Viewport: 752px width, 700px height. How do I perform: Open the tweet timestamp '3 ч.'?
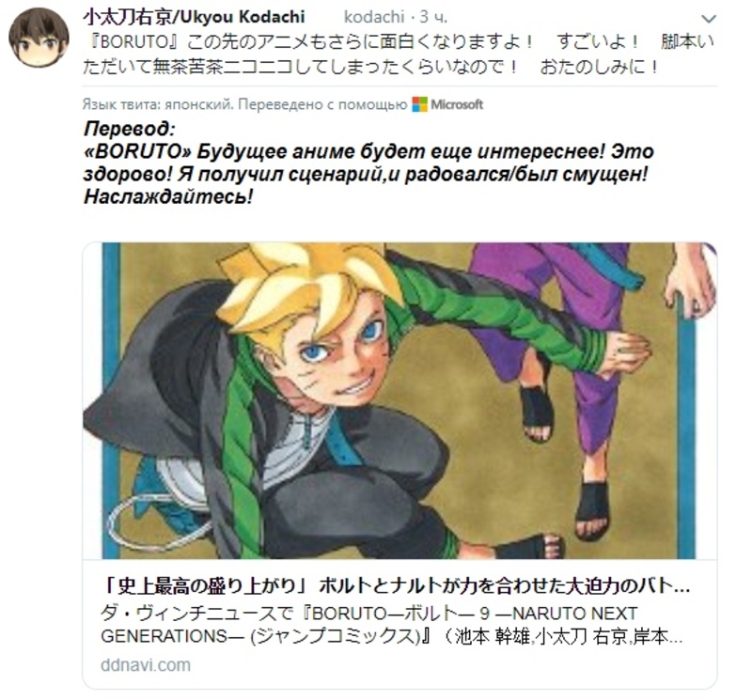click(433, 17)
